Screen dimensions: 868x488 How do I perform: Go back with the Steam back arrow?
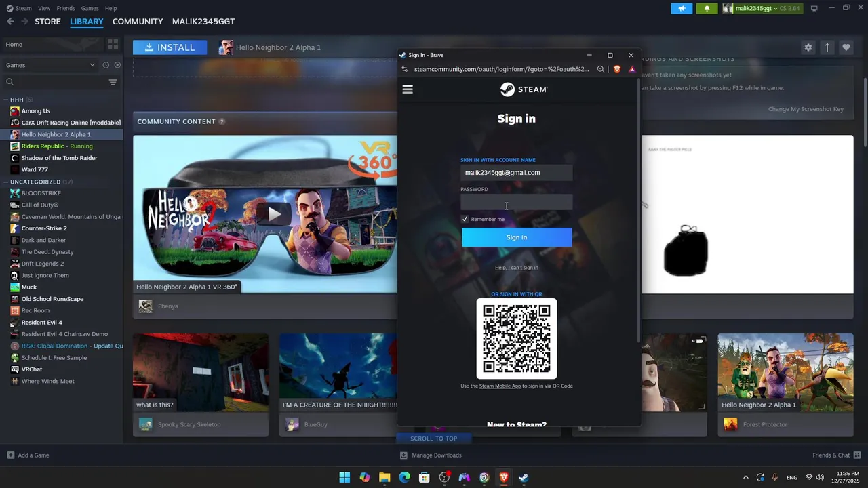click(10, 22)
